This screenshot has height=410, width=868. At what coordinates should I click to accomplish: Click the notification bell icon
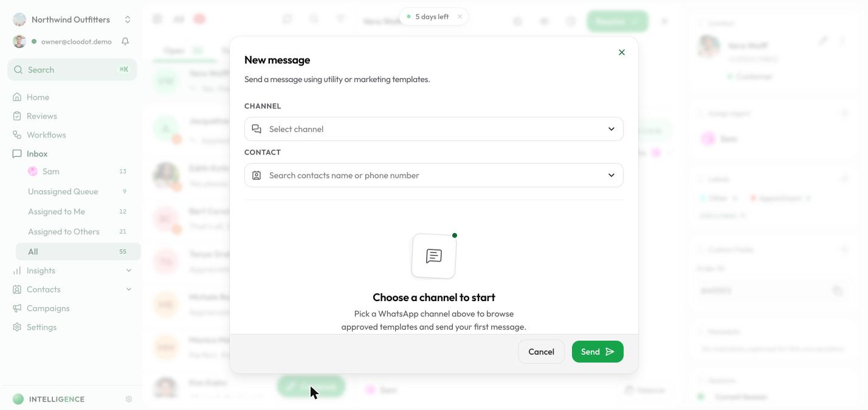coord(125,41)
